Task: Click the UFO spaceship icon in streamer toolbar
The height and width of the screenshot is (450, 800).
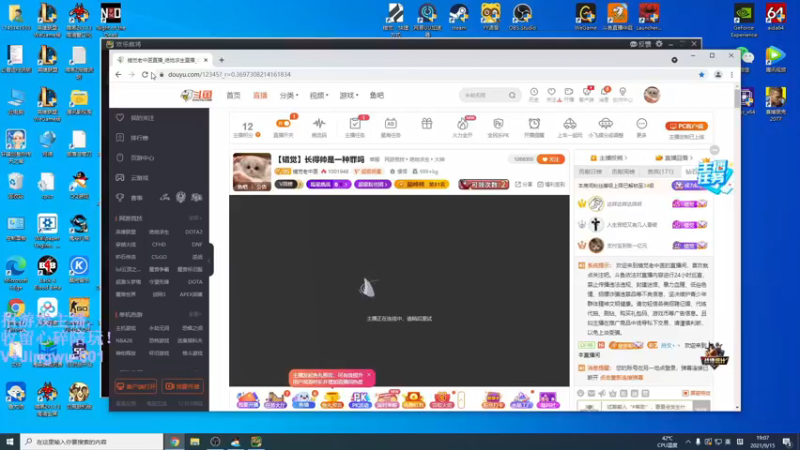Action: point(606,123)
